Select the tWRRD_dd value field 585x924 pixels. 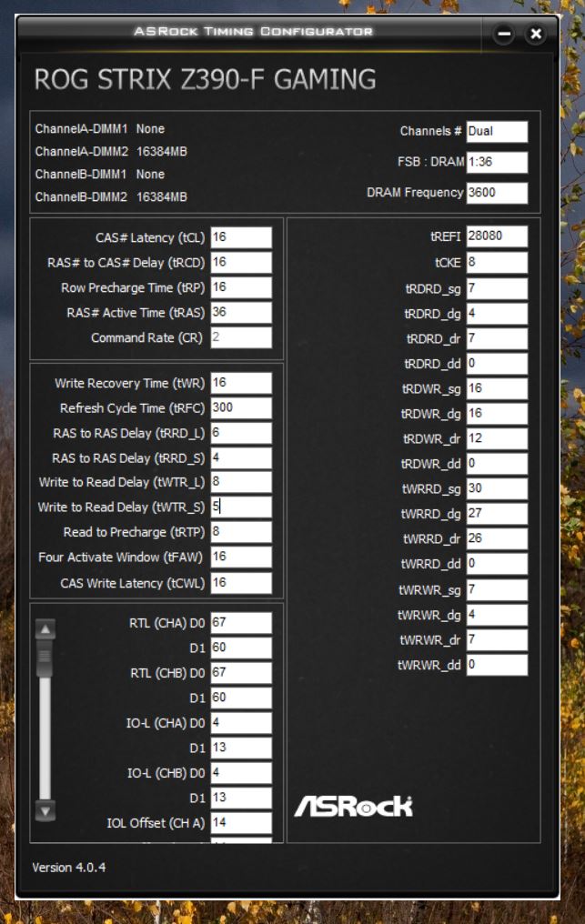497,564
